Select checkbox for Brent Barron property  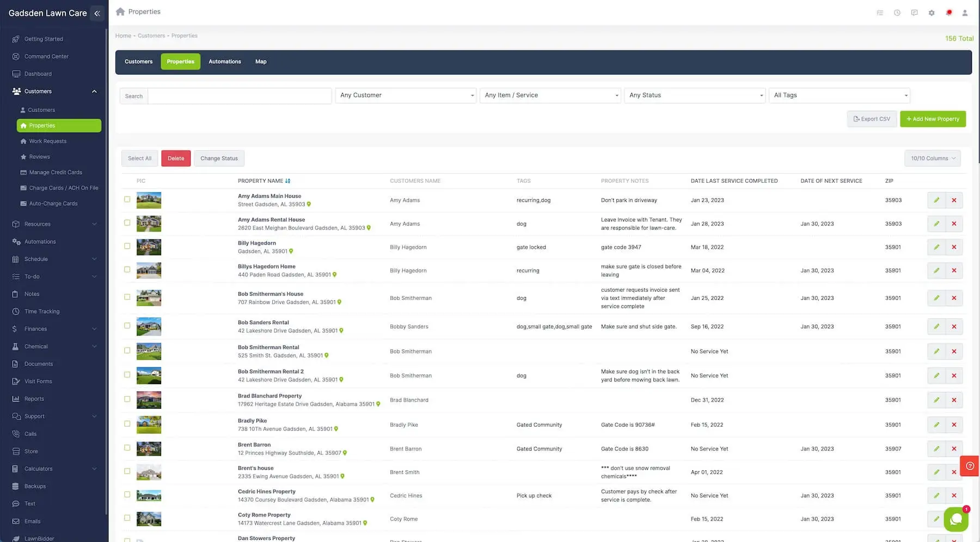127,448
